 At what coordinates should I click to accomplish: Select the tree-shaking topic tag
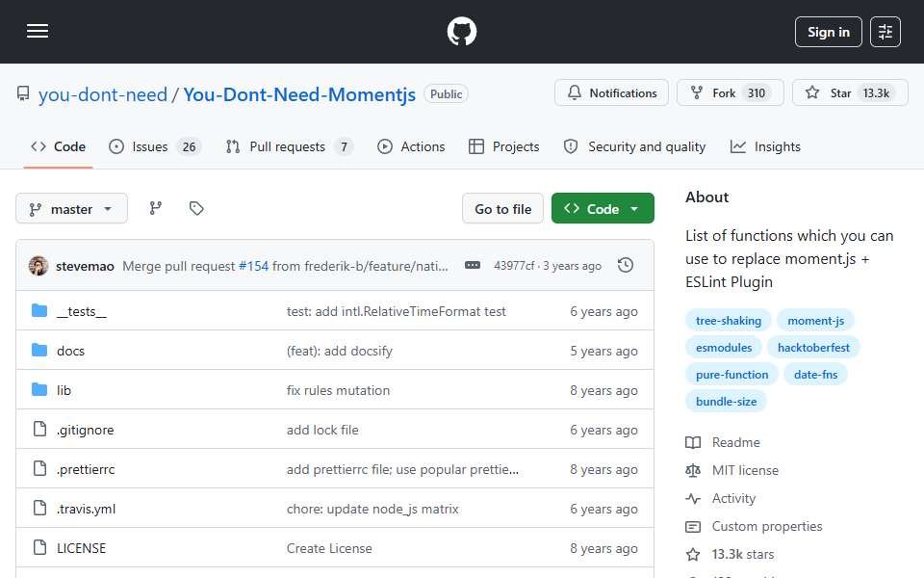(729, 321)
